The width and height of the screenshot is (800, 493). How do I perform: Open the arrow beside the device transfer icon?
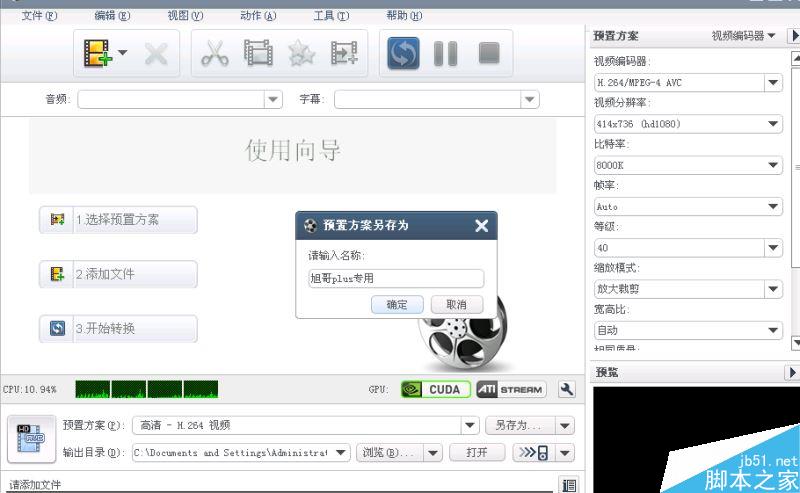[565, 453]
